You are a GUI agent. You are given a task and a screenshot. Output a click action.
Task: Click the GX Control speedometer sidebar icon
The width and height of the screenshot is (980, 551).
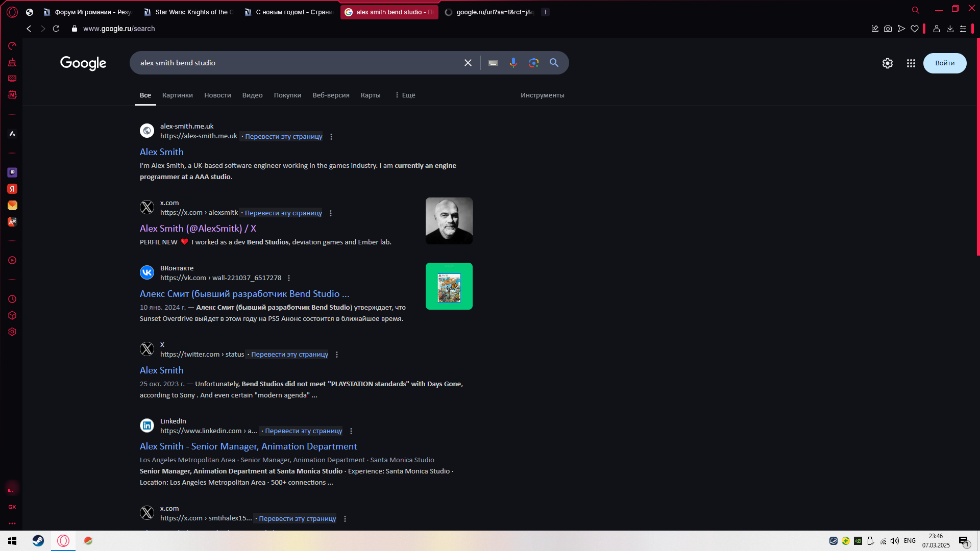[12, 46]
